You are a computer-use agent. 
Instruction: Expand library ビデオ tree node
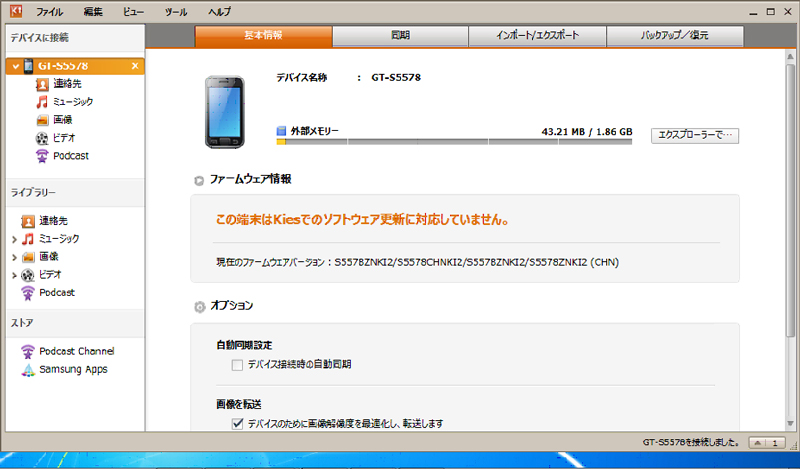(14, 276)
